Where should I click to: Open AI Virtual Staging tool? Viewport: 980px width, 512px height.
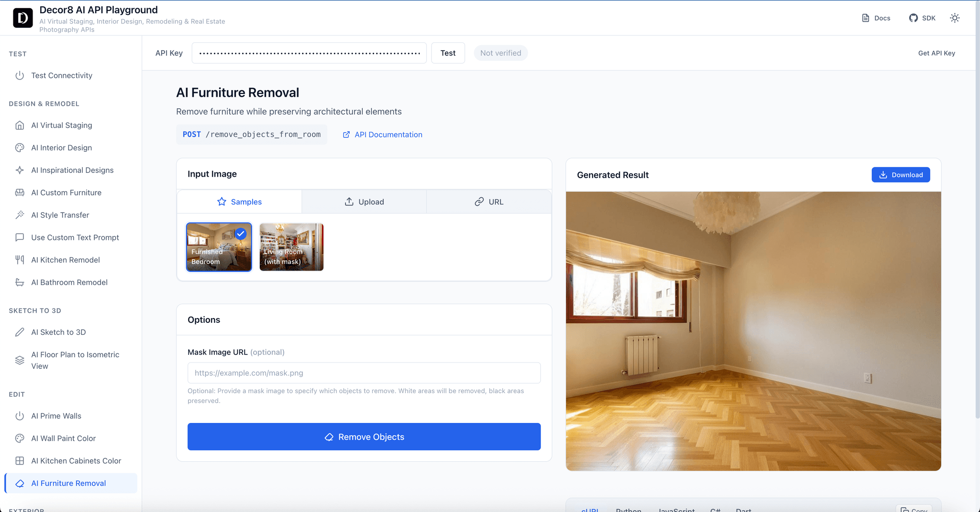click(61, 125)
